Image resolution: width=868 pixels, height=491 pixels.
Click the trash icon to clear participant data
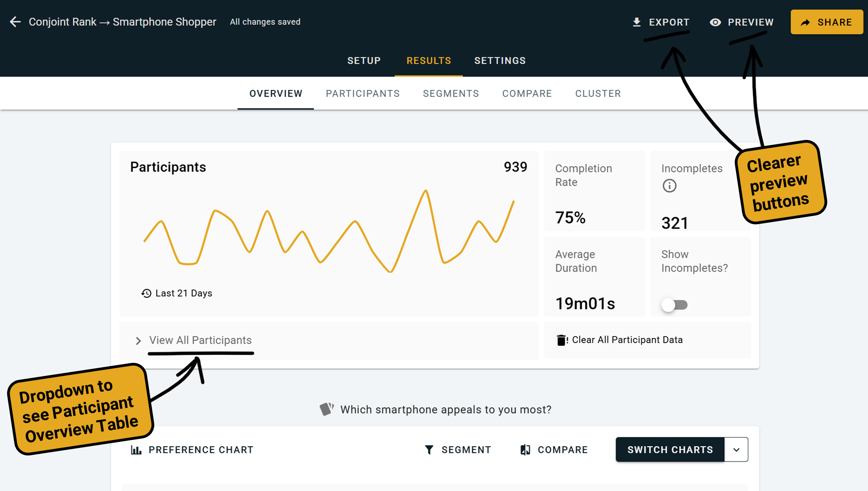(562, 340)
